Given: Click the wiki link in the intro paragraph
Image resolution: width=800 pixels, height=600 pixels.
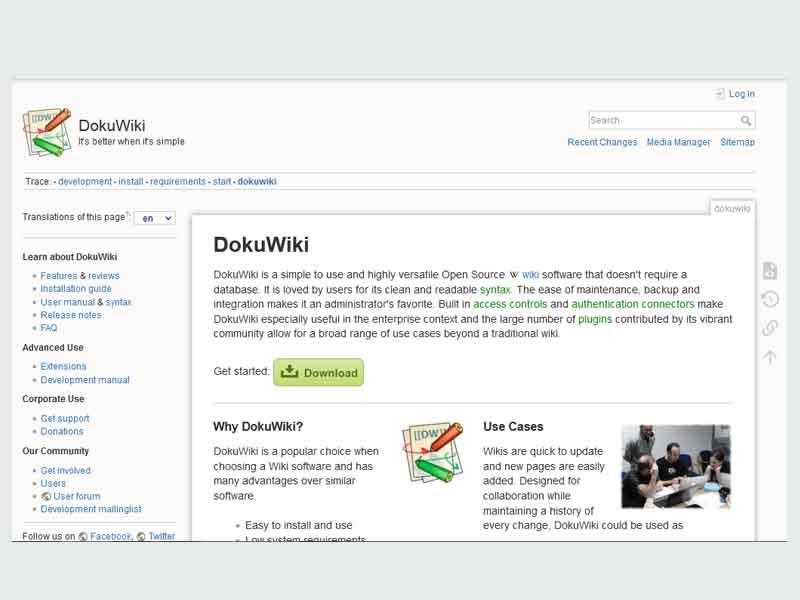Looking at the screenshot, I should tap(530, 275).
